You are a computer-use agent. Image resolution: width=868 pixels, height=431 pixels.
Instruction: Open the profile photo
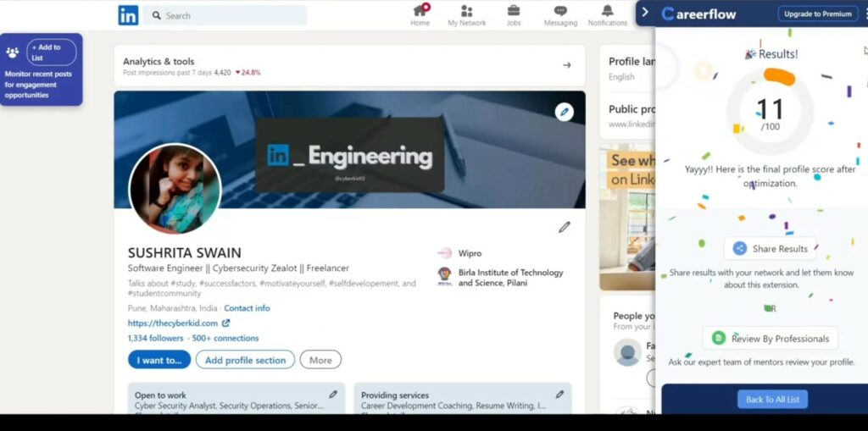175,189
